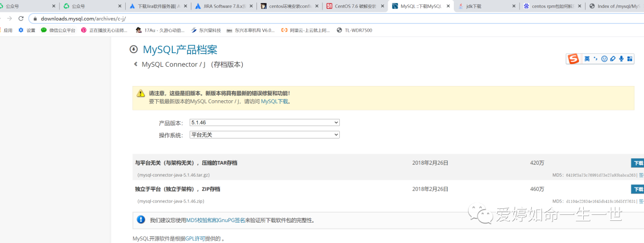This screenshot has height=243, width=644.
Task: Click the download circle icon by MySQL产品档案
Action: [133, 50]
